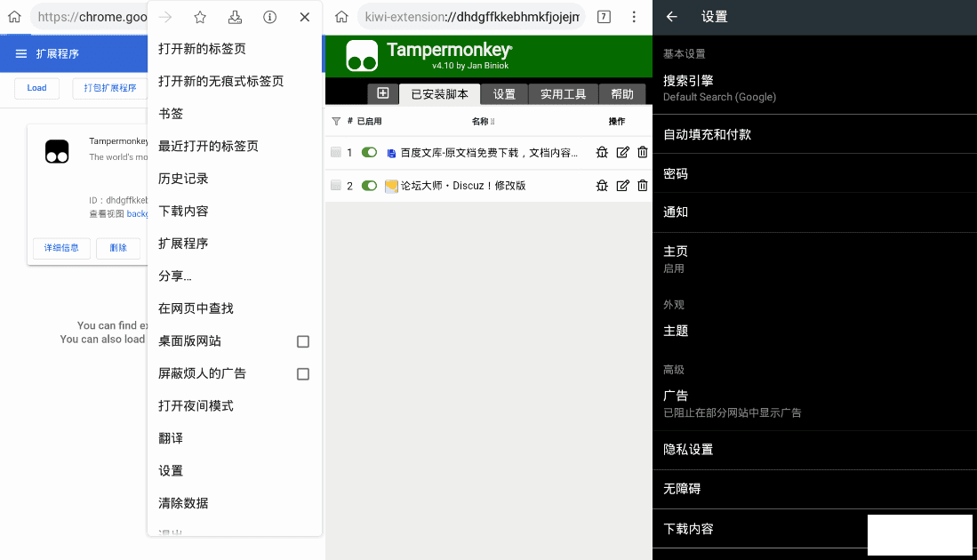
Task: Open 主题 setting under 外观
Action: point(814,331)
